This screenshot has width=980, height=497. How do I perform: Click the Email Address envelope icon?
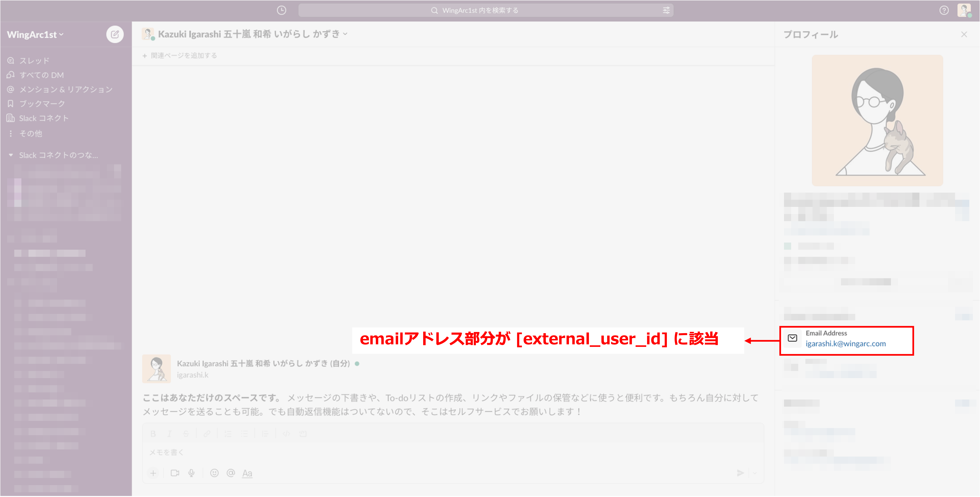click(x=793, y=338)
